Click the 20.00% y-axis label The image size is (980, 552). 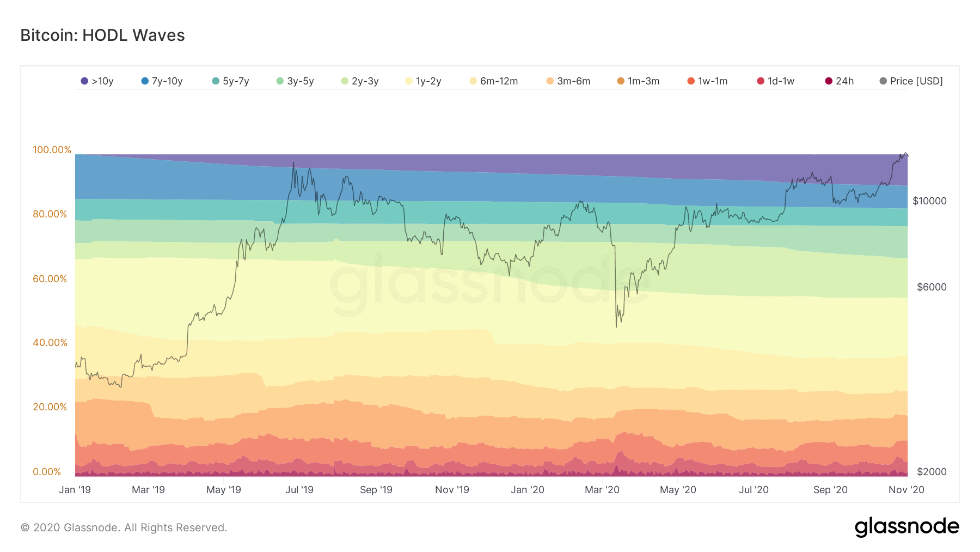[x=50, y=407]
